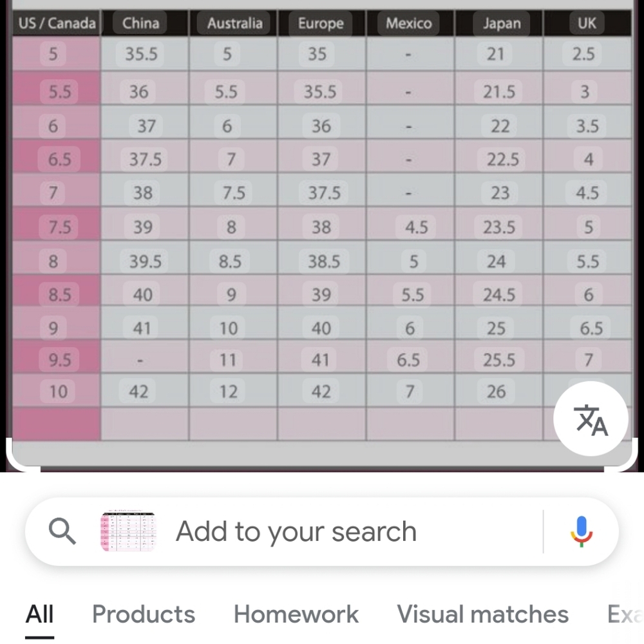Select the All tab
Image resolution: width=644 pixels, height=644 pixels.
point(39,614)
